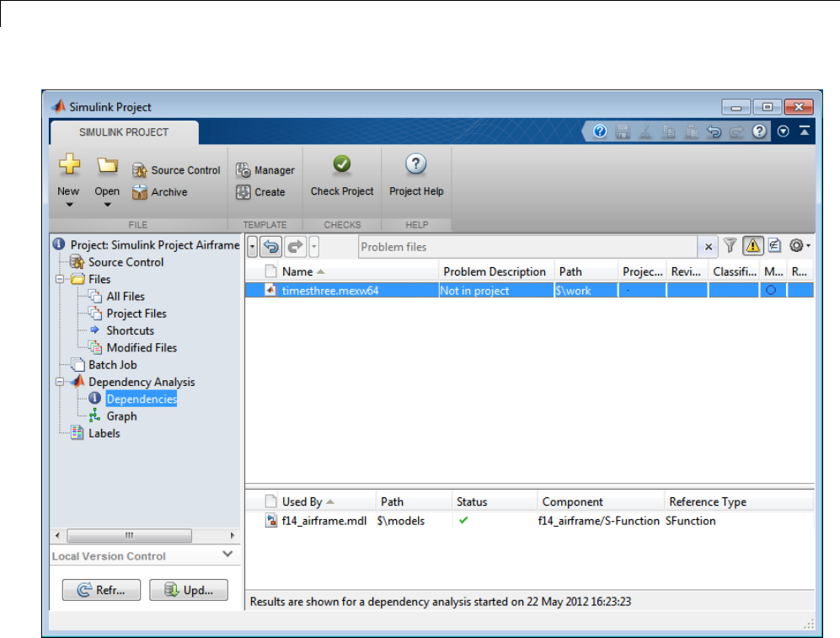Select Dependencies in the tree
Screen dimensions: 840x638
(x=142, y=399)
